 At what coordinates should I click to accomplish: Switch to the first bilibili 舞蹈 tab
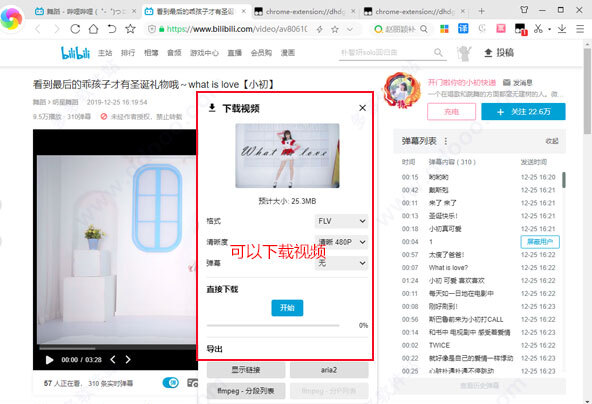85,11
